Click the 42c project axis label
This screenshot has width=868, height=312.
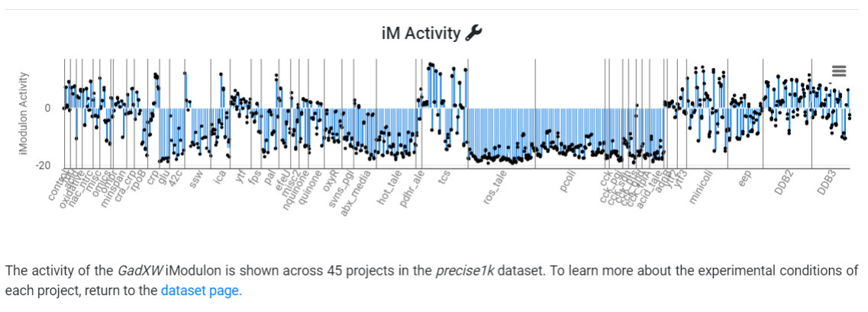pos(175,177)
